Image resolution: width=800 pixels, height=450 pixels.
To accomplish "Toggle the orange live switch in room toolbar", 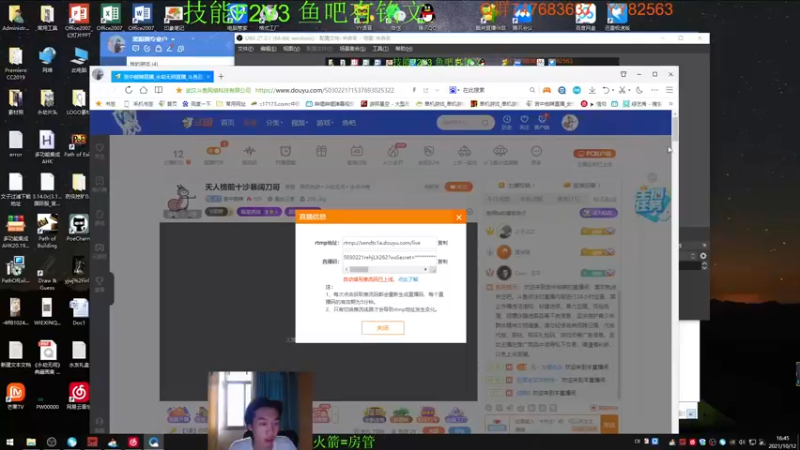I will [214, 151].
